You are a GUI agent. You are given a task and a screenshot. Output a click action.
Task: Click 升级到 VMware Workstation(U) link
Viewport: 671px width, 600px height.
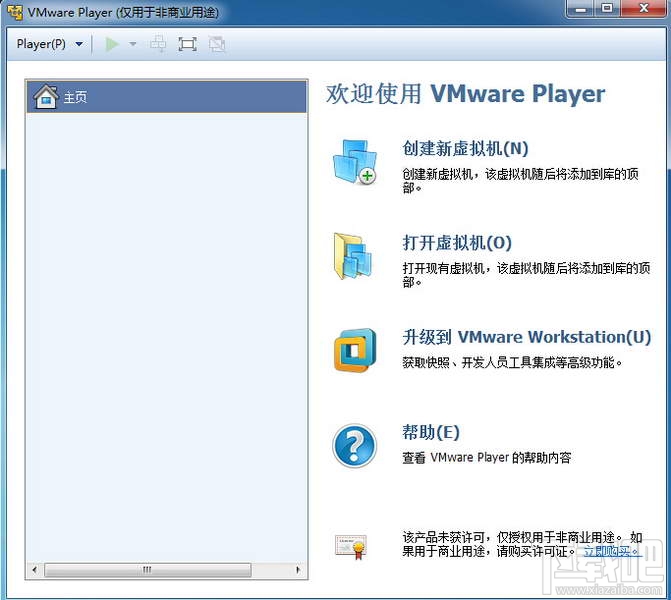(x=526, y=337)
